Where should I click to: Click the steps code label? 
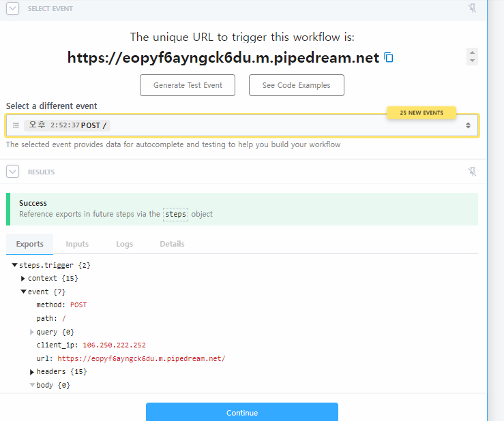point(175,214)
